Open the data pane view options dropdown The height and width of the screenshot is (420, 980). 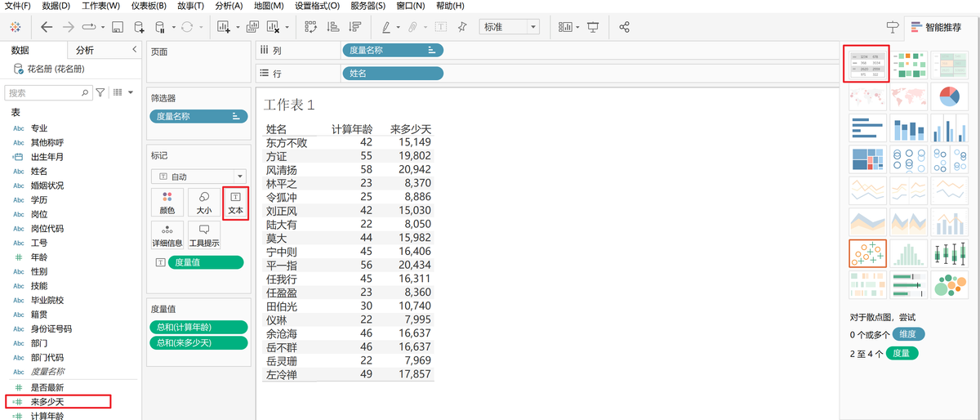[x=122, y=93]
